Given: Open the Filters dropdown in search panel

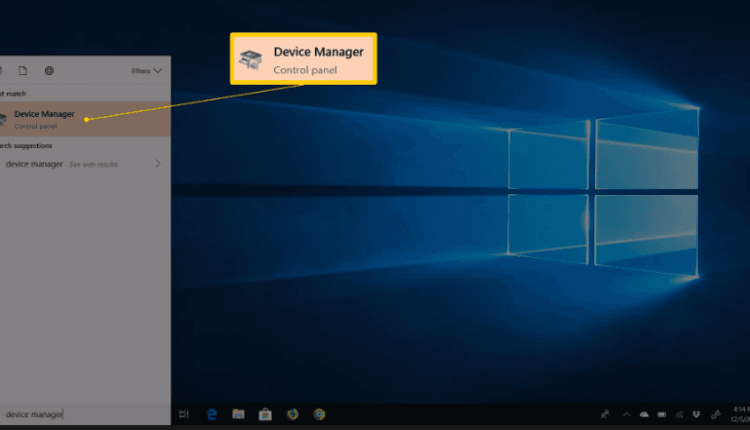Looking at the screenshot, I should [146, 71].
